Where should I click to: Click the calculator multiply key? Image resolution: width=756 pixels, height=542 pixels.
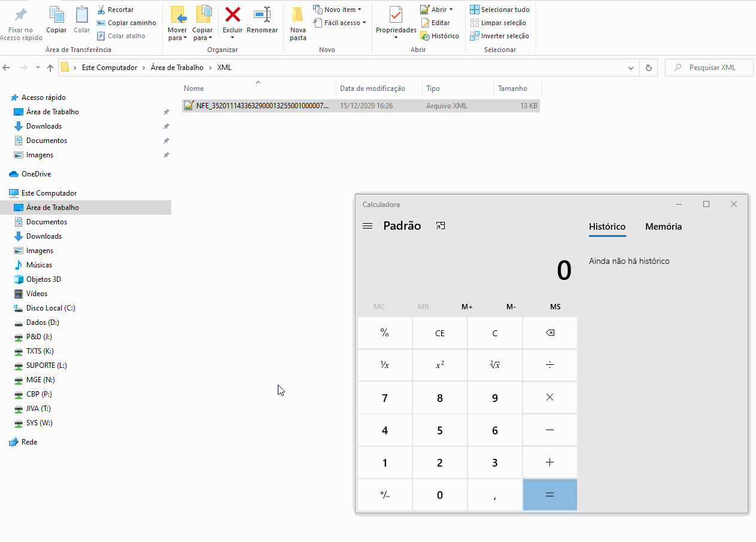coord(550,398)
